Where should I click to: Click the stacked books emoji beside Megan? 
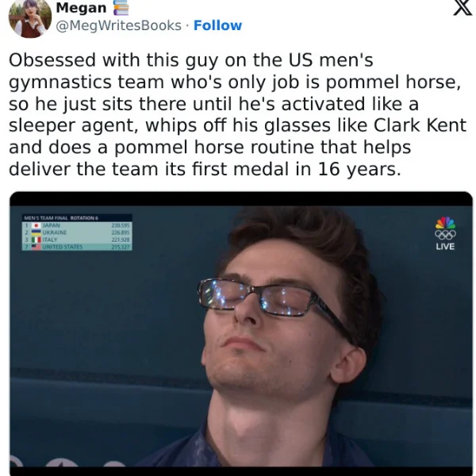point(121,8)
